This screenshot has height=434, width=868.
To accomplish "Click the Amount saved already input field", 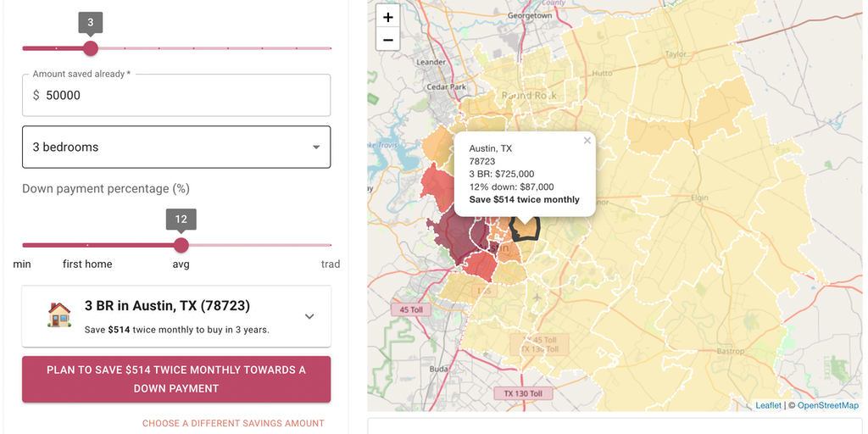I will pyautogui.click(x=176, y=96).
